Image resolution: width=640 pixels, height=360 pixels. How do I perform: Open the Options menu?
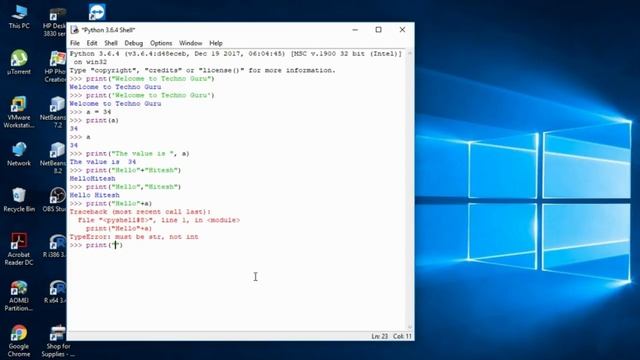point(161,43)
